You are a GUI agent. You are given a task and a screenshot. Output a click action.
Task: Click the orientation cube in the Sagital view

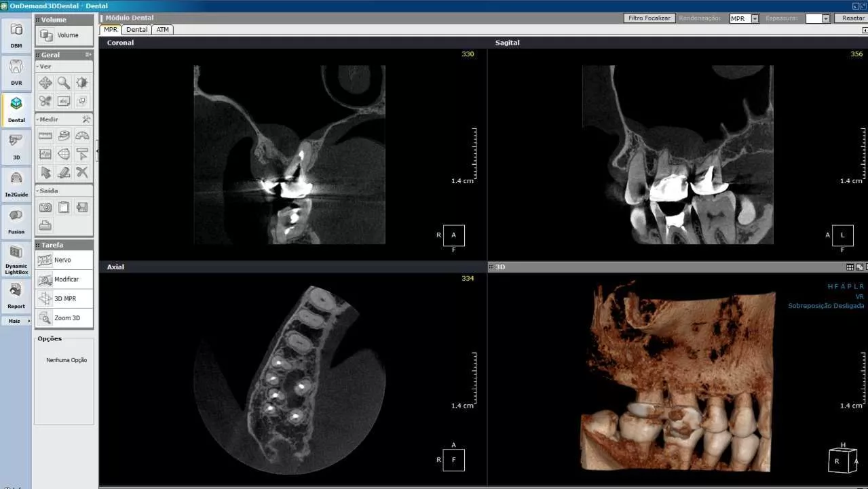click(x=842, y=235)
